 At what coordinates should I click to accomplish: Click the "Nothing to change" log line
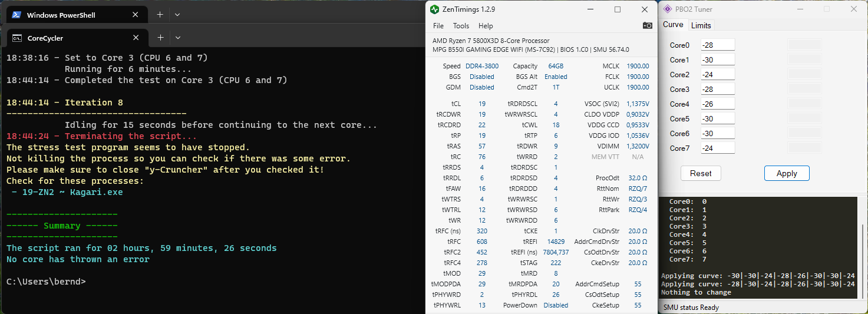pyautogui.click(x=696, y=292)
